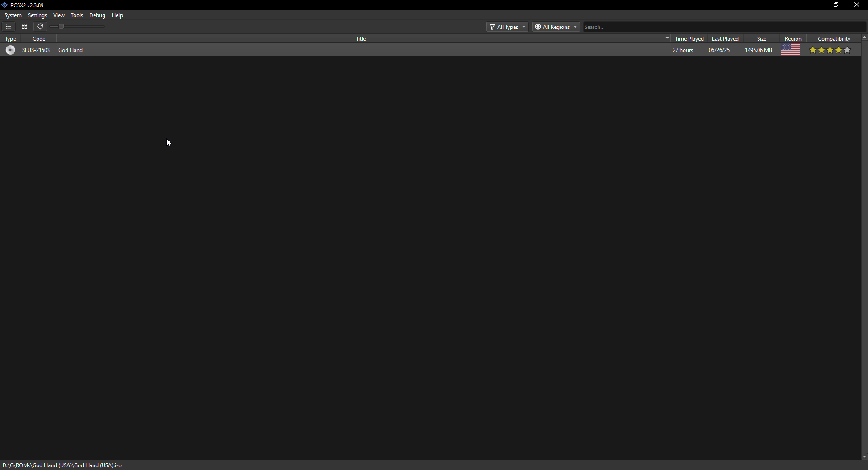868x470 pixels.
Task: Click the 27 hours time played value
Action: (x=683, y=50)
